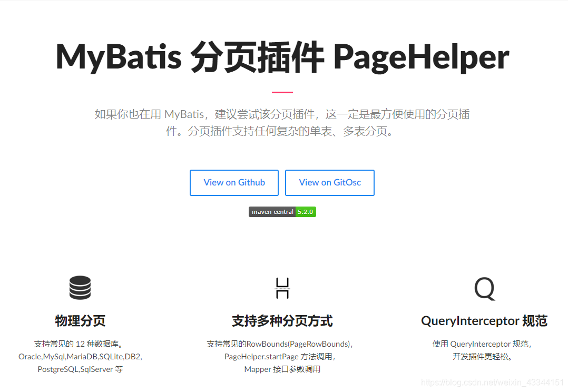Image resolution: width=568 pixels, height=392 pixels.
Task: Click the magnifier Q icon above QueryInterceptor 规范
Action: click(x=484, y=288)
